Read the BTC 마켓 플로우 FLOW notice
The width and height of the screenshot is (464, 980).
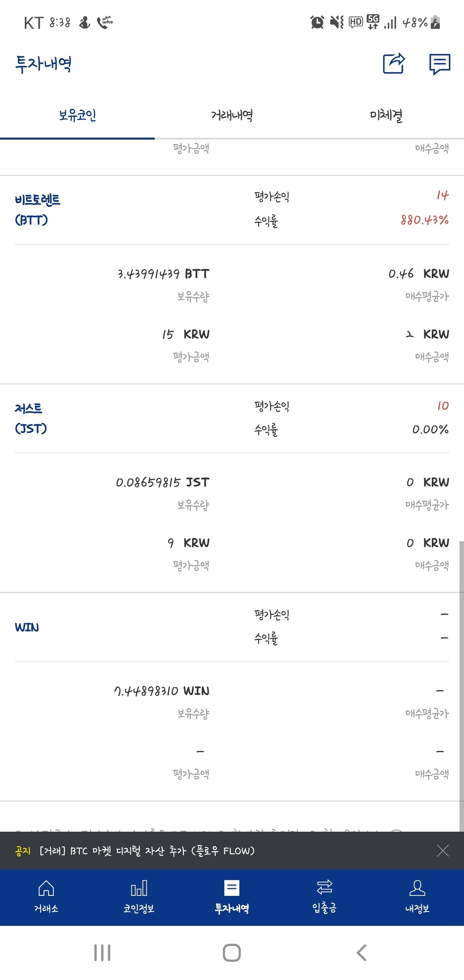(147, 850)
